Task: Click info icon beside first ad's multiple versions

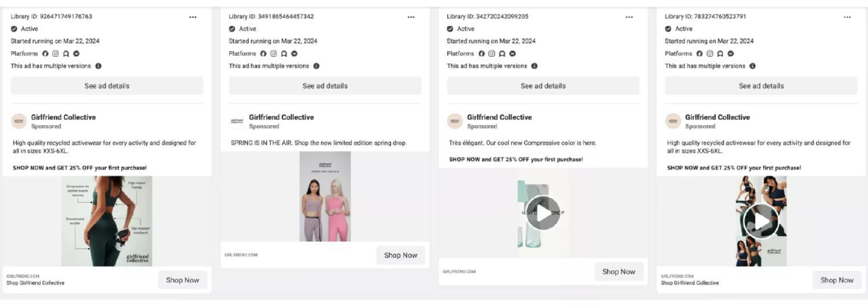Action: 98,66
